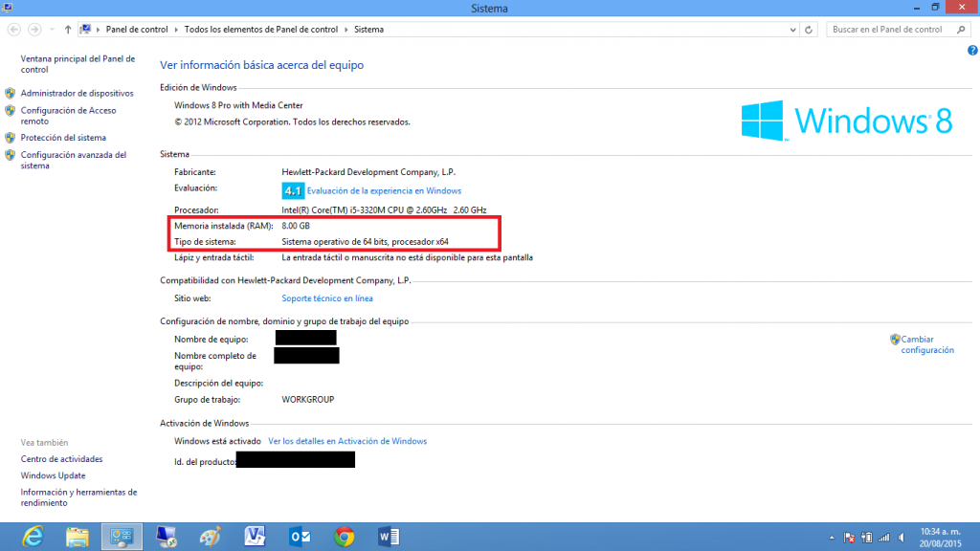Open the volume speaker tray icon
The height and width of the screenshot is (551, 980).
pos(902,538)
